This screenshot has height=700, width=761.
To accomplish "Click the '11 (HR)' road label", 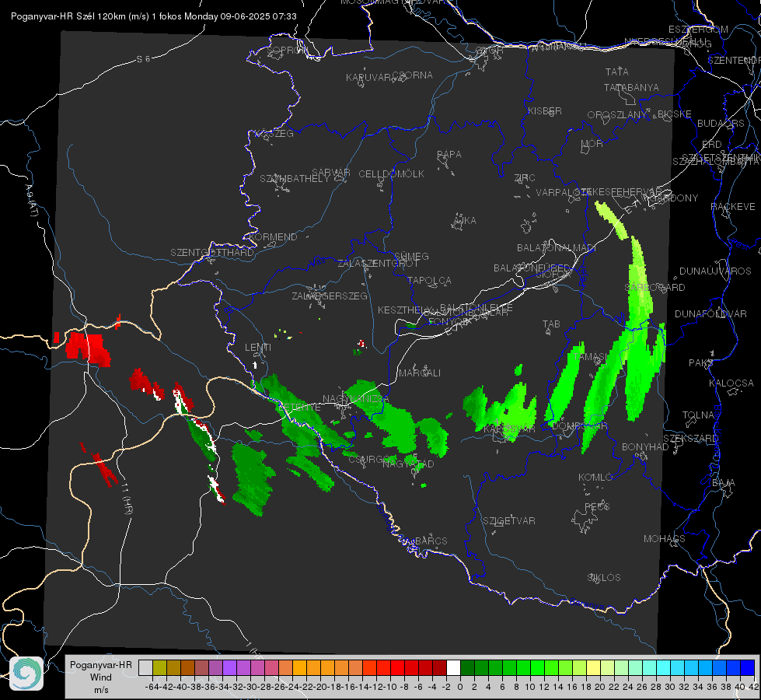I will [126, 499].
